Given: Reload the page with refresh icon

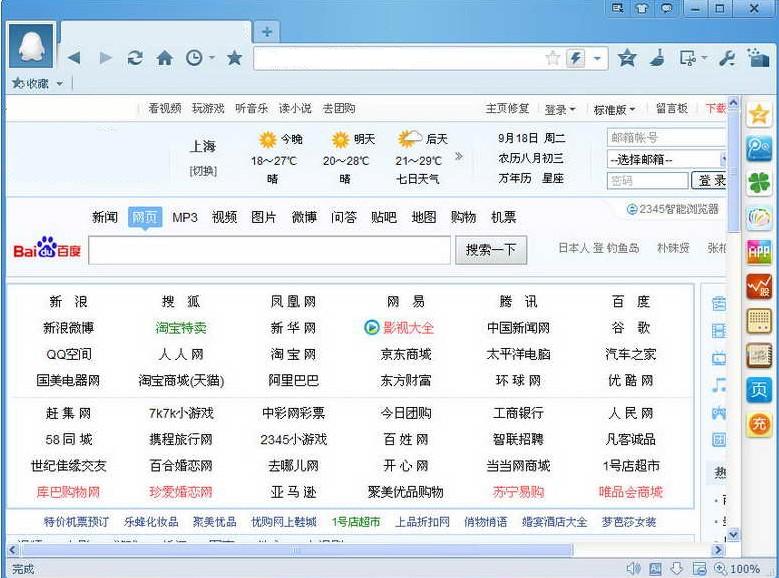Looking at the screenshot, I should pyautogui.click(x=135, y=58).
